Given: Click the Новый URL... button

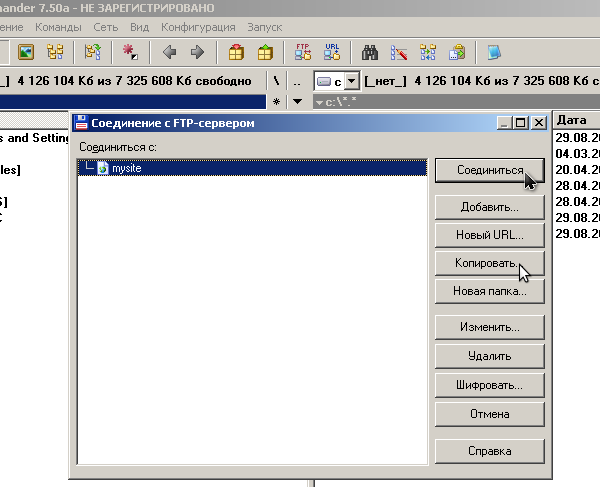Looking at the screenshot, I should 489,235.
